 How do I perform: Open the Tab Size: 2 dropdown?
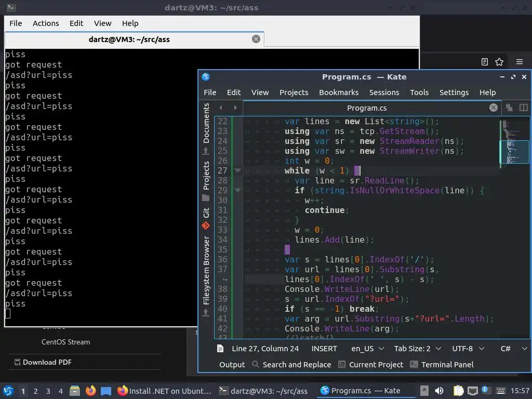coord(418,349)
